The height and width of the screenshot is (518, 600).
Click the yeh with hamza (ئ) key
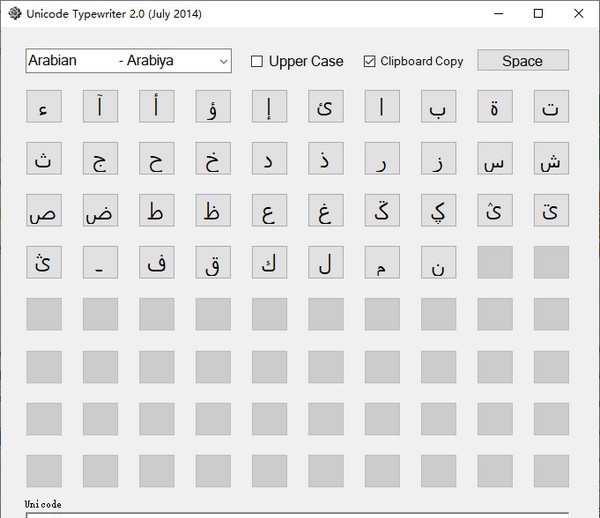[x=326, y=106]
